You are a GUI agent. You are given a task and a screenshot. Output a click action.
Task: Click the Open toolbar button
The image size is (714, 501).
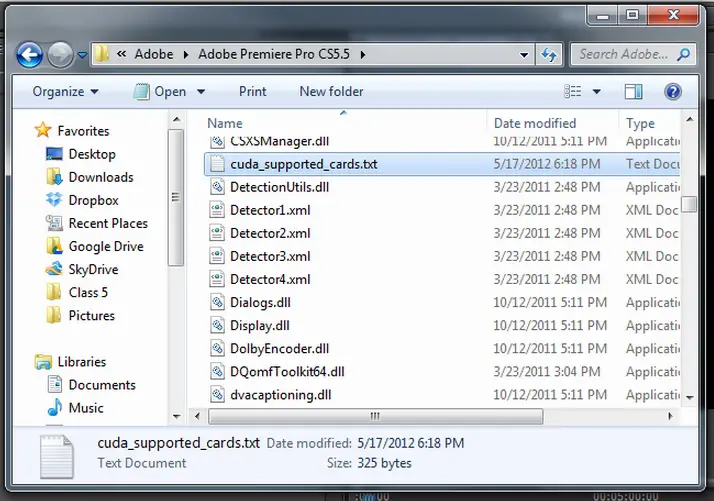coord(160,92)
